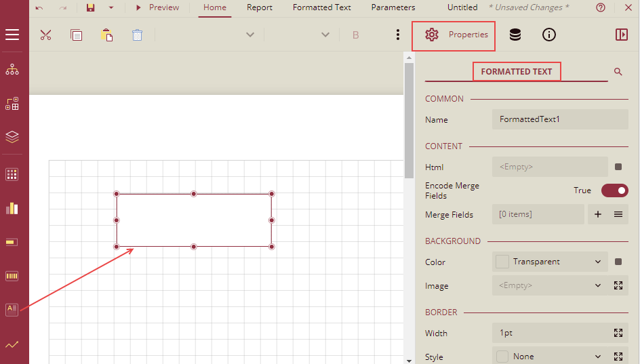Switch to the Parameters tab
Image resolution: width=640 pixels, height=364 pixels.
pos(393,7)
